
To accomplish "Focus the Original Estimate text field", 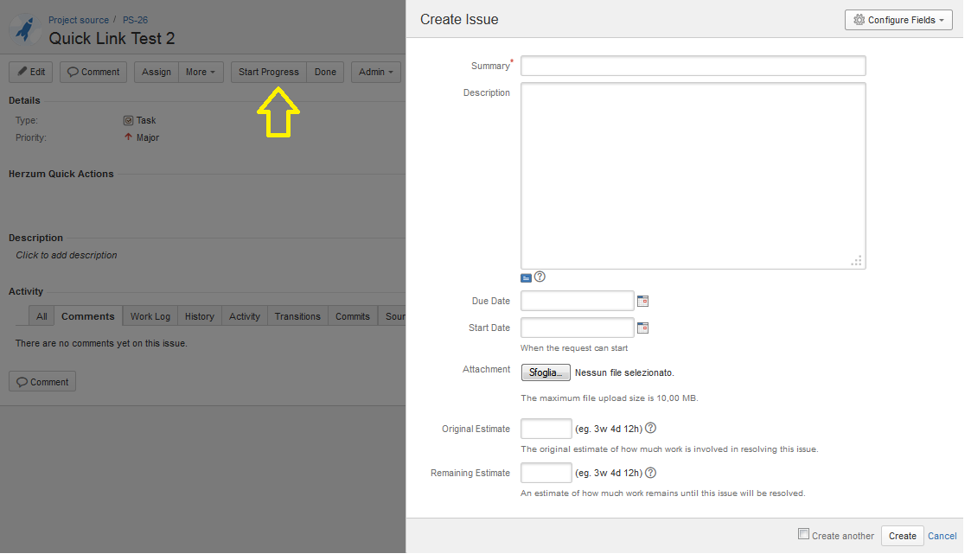I will pyautogui.click(x=546, y=429).
